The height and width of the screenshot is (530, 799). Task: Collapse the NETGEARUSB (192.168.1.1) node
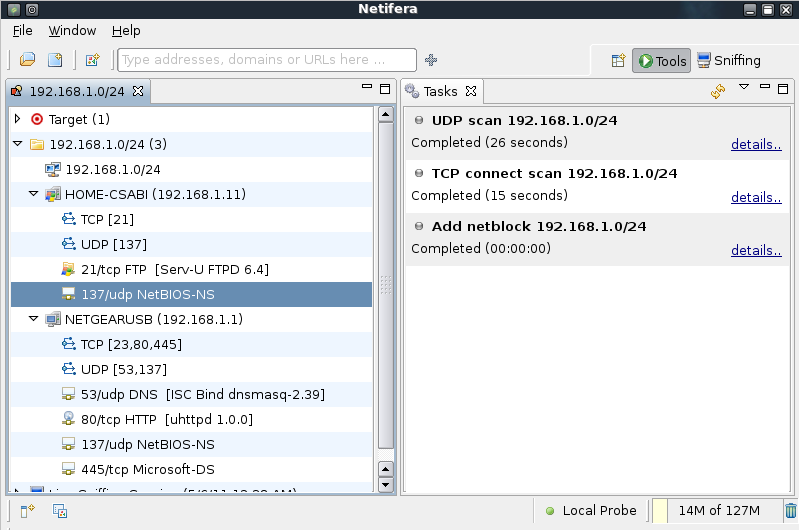tap(34, 319)
